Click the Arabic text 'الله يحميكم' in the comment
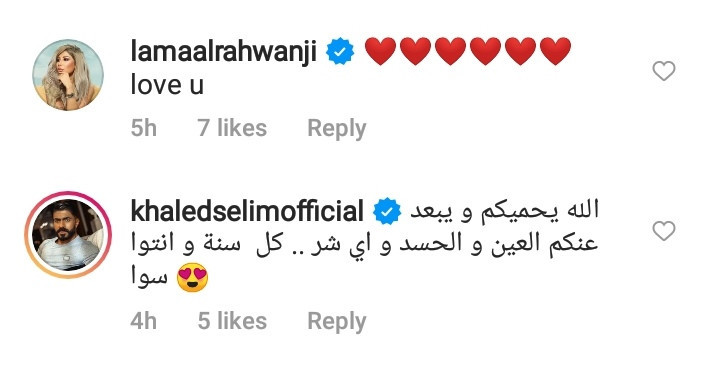Viewport: 720px width, 372px height. [x=540, y=211]
